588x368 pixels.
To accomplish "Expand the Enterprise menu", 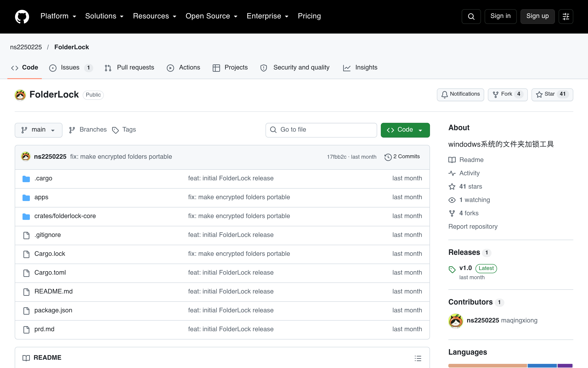I will (268, 16).
